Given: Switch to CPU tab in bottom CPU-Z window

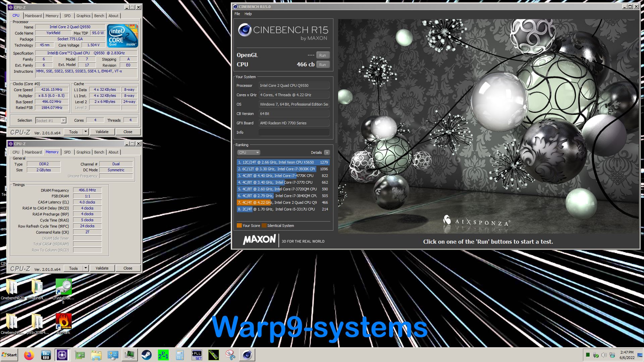Looking at the screenshot, I should coord(16,152).
